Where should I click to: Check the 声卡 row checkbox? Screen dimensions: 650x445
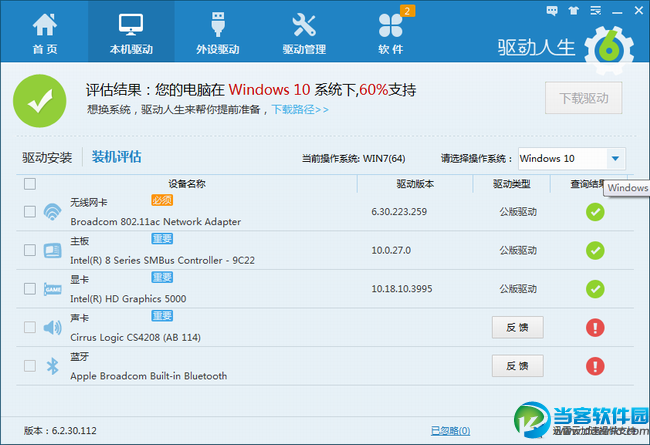point(30,327)
